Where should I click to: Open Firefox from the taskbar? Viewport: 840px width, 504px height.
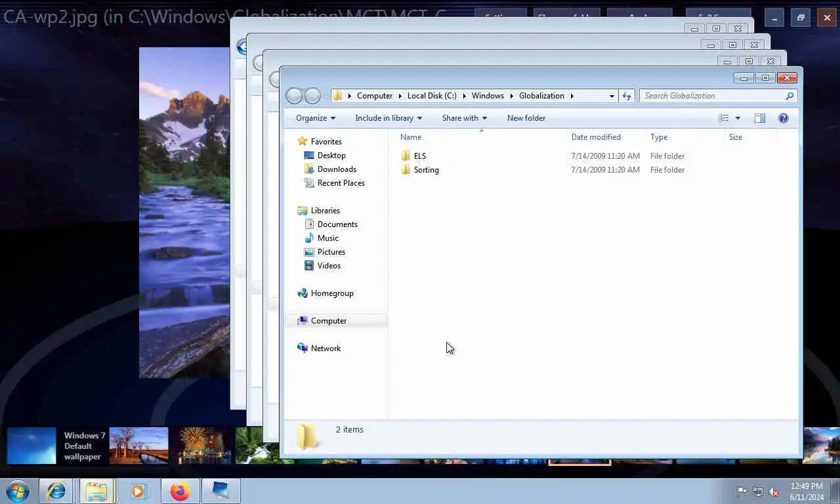(180, 491)
